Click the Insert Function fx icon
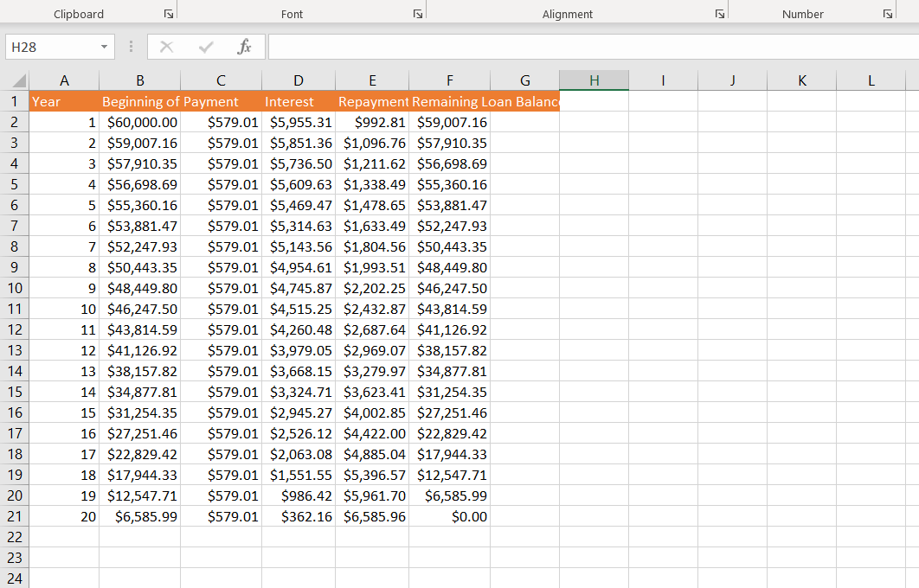 click(244, 47)
